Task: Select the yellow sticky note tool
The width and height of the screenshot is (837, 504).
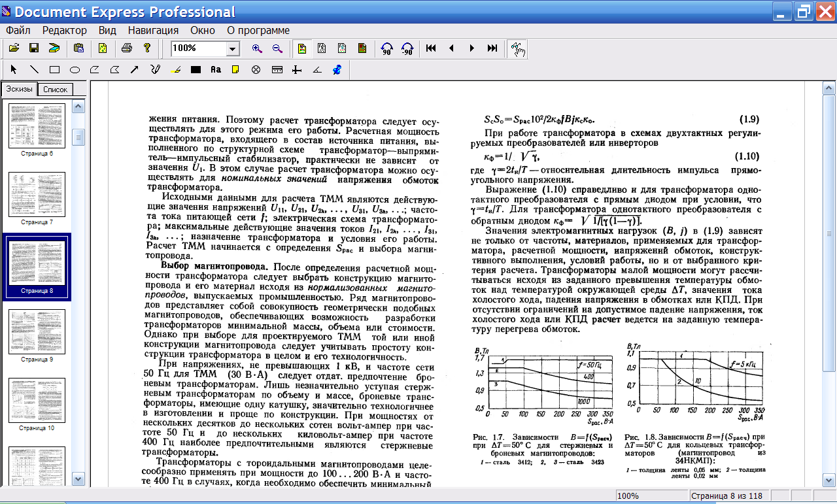Action: coord(236,69)
